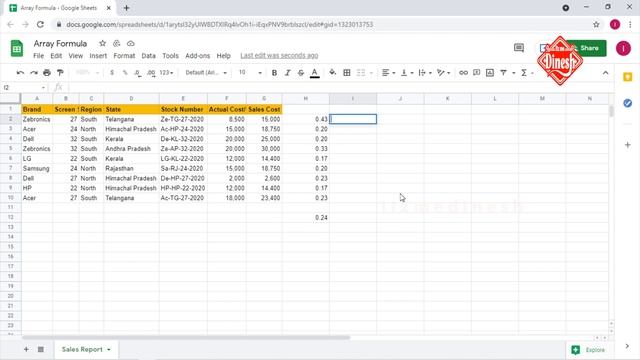This screenshot has width=640, height=360.
Task: Click the cloud document status icon
Action: click(131, 43)
